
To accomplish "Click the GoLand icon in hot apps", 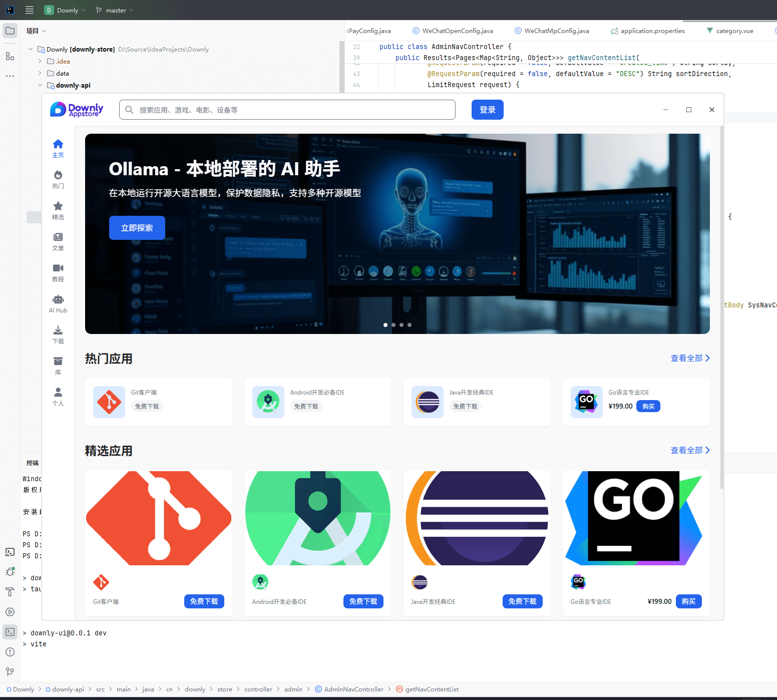I will [x=587, y=402].
